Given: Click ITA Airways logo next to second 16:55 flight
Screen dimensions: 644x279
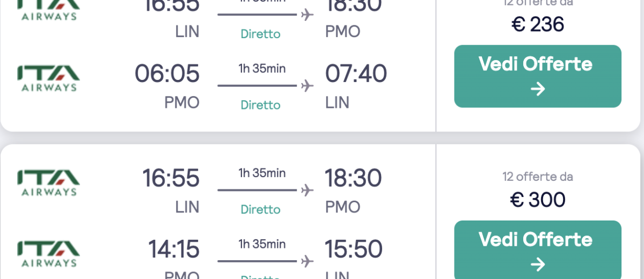Looking at the screenshot, I should (48, 183).
